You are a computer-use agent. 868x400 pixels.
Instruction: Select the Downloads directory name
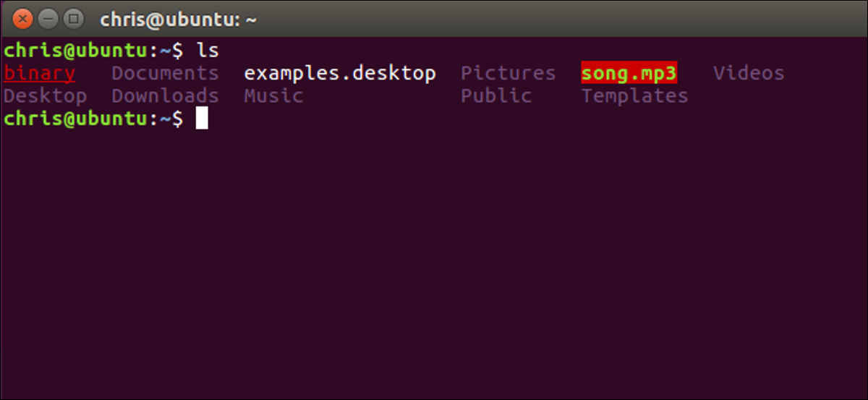click(x=165, y=95)
